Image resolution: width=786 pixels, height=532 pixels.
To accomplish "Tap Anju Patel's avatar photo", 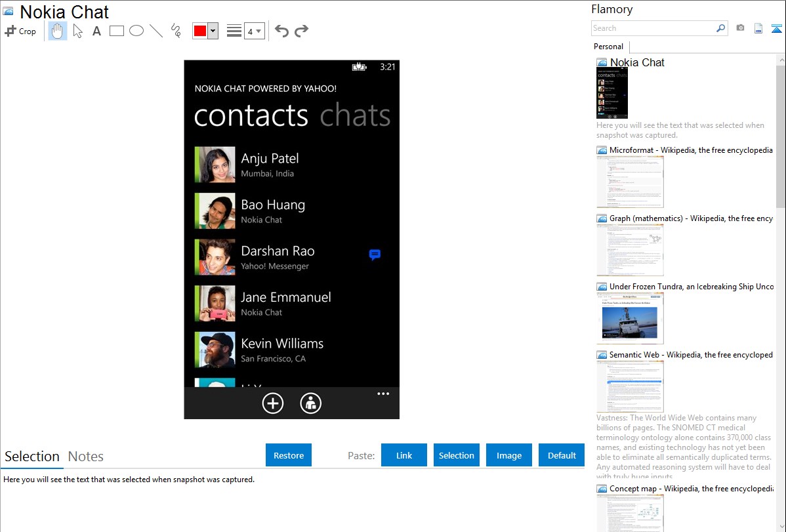I will tap(215, 165).
